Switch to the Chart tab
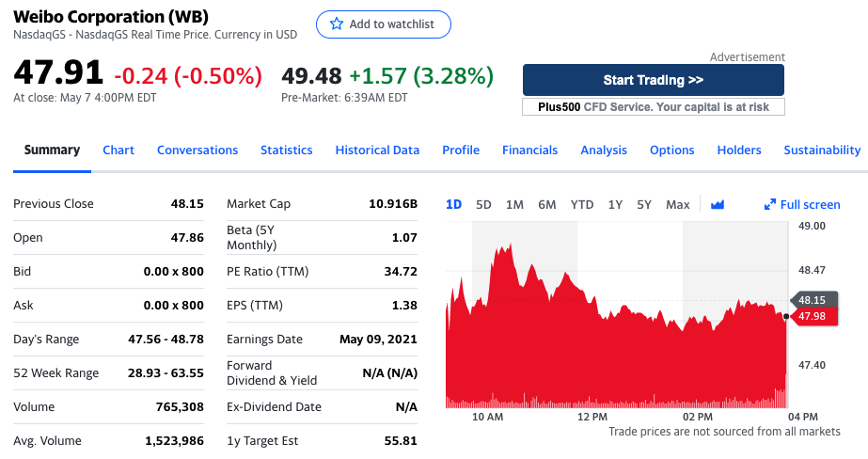Viewport: 868px width, 459px height. 118,150
